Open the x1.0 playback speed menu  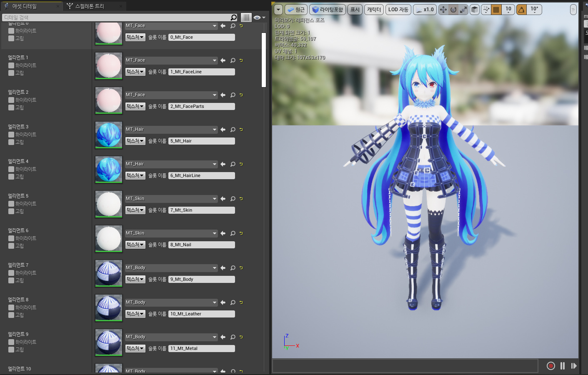pyautogui.click(x=425, y=10)
